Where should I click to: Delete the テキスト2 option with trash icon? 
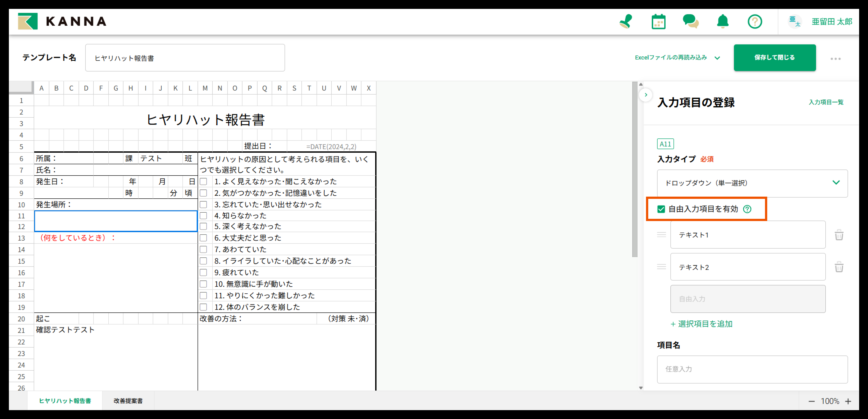click(x=839, y=267)
